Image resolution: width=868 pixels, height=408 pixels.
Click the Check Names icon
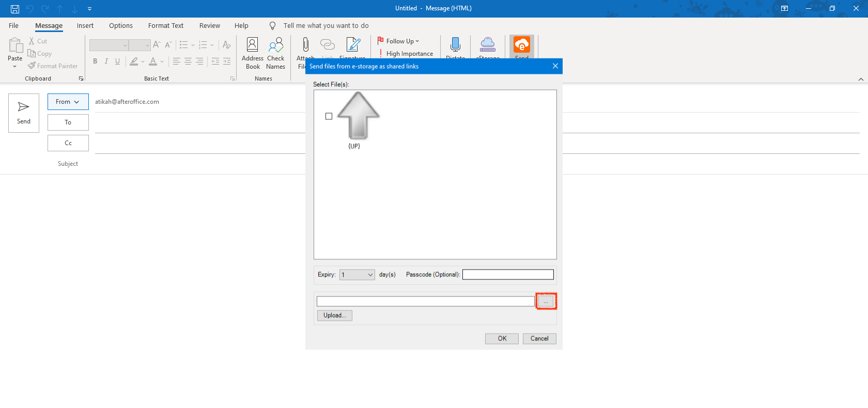click(x=275, y=45)
